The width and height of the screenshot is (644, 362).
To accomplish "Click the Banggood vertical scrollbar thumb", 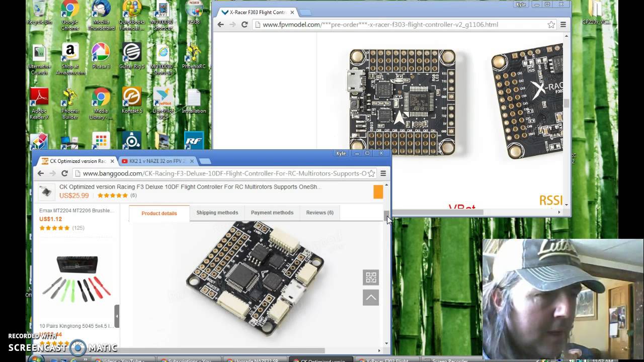I will [x=387, y=215].
